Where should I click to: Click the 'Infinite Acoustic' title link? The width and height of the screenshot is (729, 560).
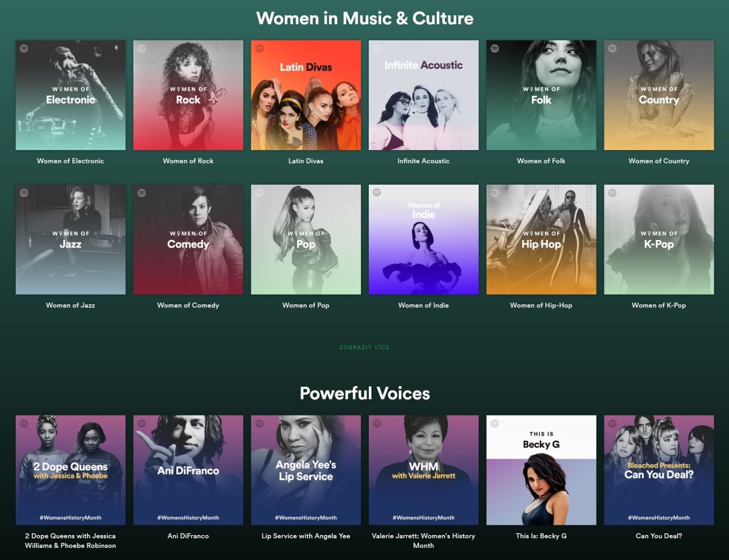coord(423,161)
